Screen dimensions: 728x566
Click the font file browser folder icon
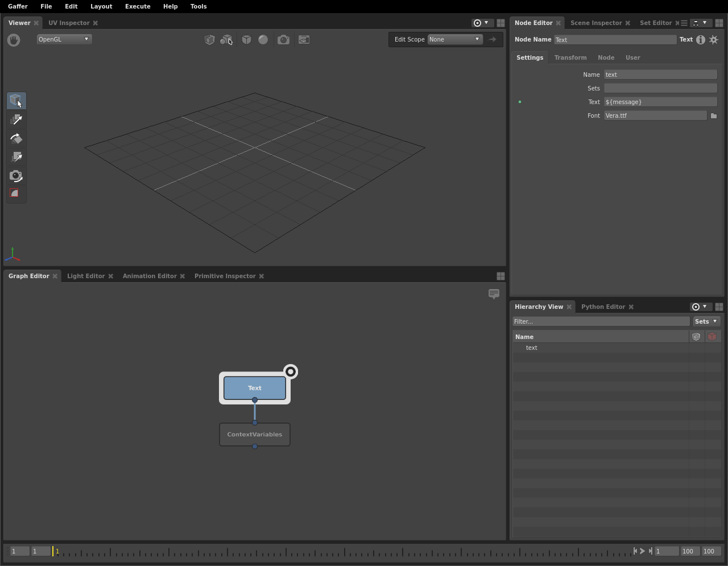point(714,115)
